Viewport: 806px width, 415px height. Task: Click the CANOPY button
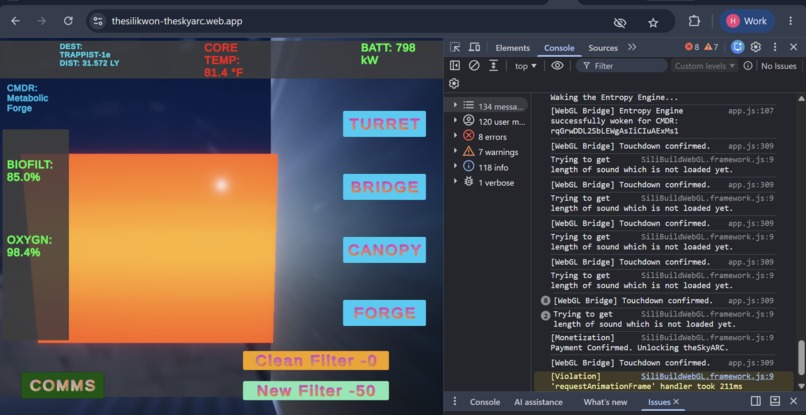pos(384,250)
